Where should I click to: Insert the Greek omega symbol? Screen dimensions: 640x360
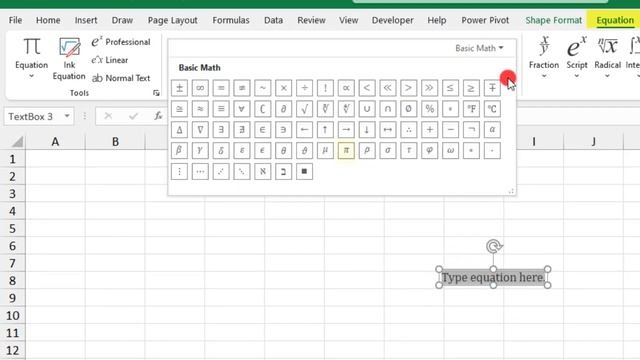coord(450,151)
